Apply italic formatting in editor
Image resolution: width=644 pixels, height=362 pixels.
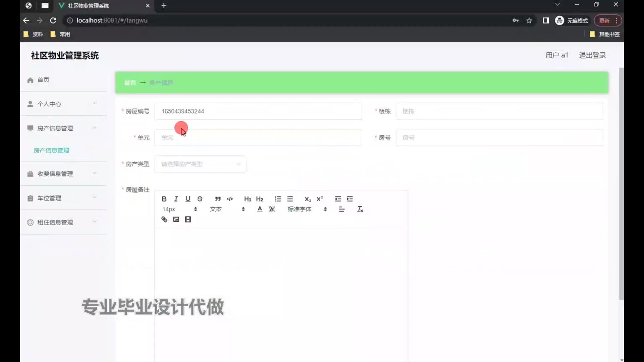pos(176,199)
